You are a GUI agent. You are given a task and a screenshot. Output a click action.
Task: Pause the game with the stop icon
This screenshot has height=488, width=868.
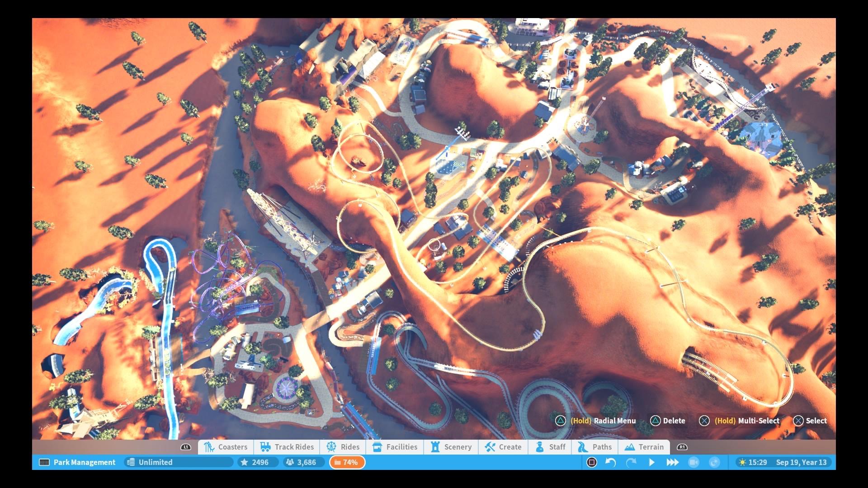tap(591, 462)
